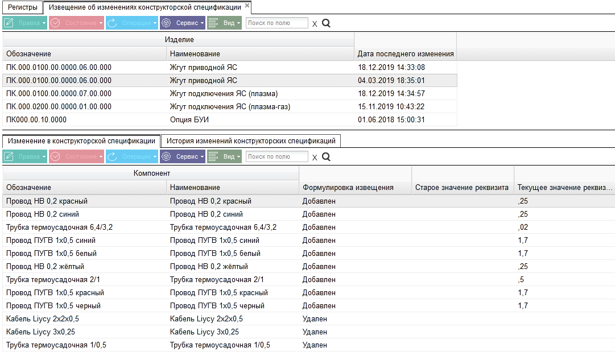Click the ПК000.00.10.0000 designation cell
The height and width of the screenshot is (364, 615).
85,119
